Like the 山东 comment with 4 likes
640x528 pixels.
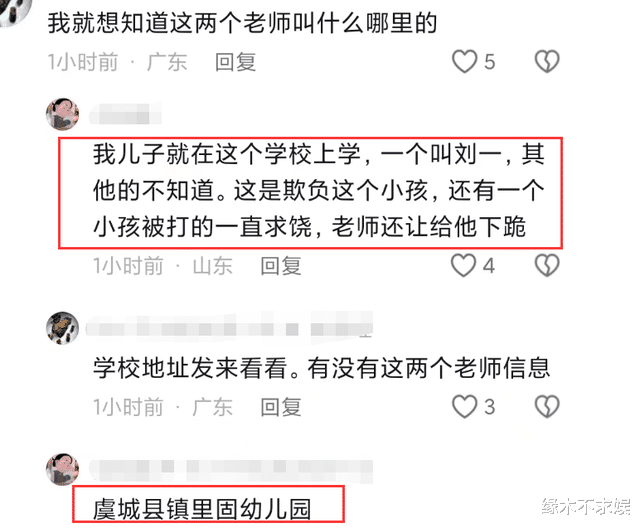coord(464,265)
